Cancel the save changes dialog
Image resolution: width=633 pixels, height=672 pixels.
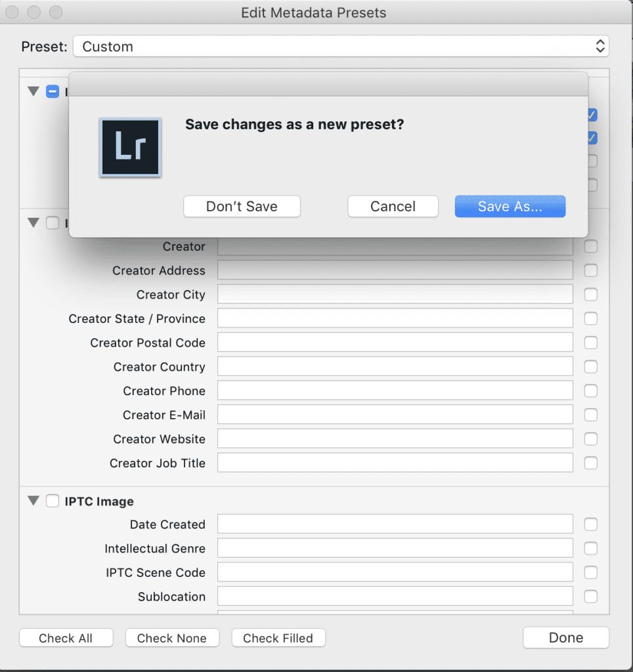(393, 206)
